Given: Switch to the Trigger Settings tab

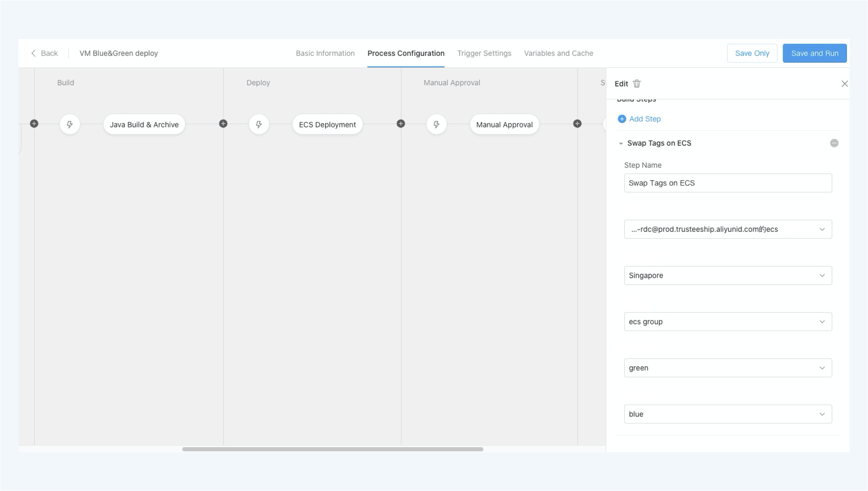Looking at the screenshot, I should tap(484, 53).
